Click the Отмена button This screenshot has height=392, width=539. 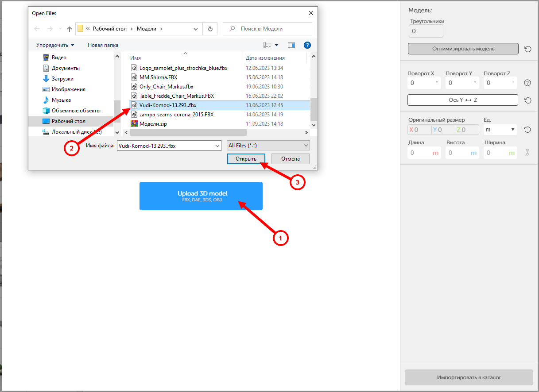pos(290,159)
